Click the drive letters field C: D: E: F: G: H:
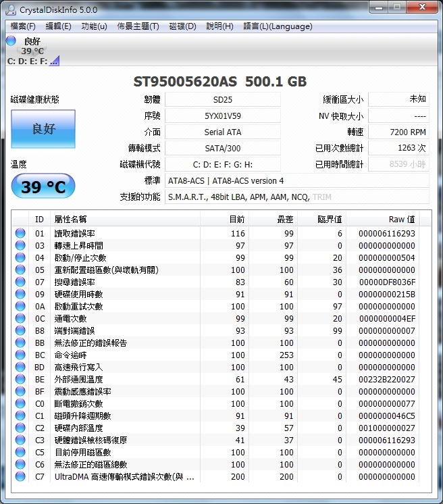Screen dimensions: 443x504 coord(223,164)
